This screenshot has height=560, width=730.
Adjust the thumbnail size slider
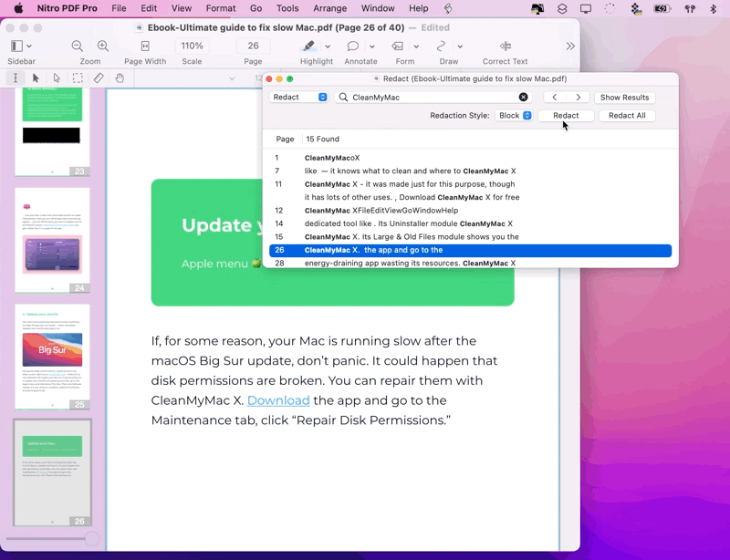(x=92, y=539)
